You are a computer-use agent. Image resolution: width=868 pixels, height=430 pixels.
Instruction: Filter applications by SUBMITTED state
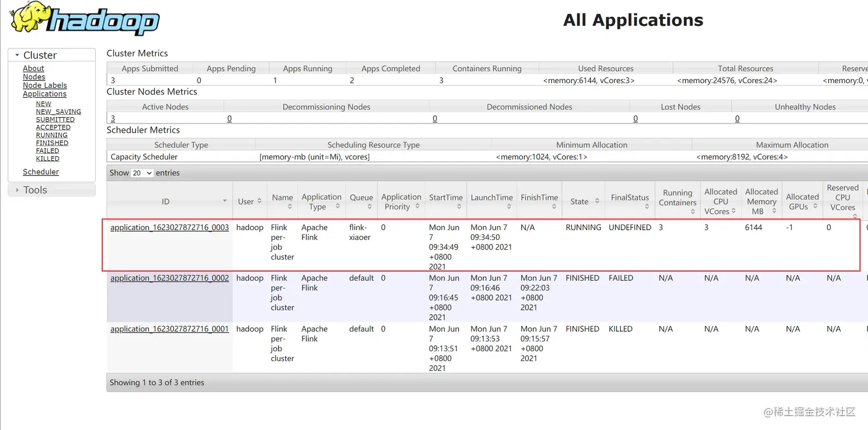pyautogui.click(x=55, y=119)
